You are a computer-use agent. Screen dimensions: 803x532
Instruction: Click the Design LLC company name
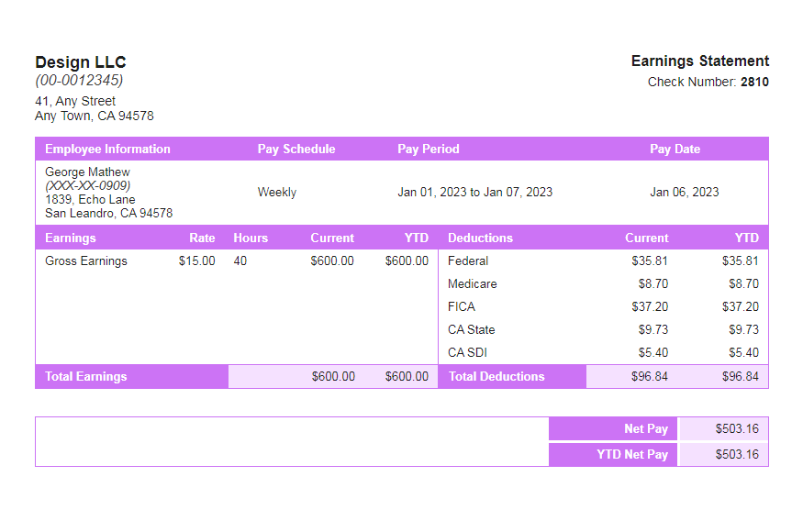(81, 61)
